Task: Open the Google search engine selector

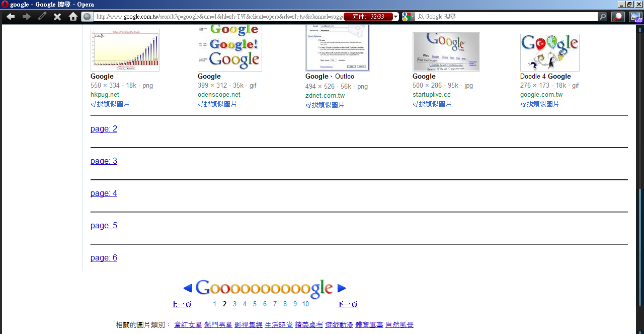Action: pyautogui.click(x=409, y=17)
